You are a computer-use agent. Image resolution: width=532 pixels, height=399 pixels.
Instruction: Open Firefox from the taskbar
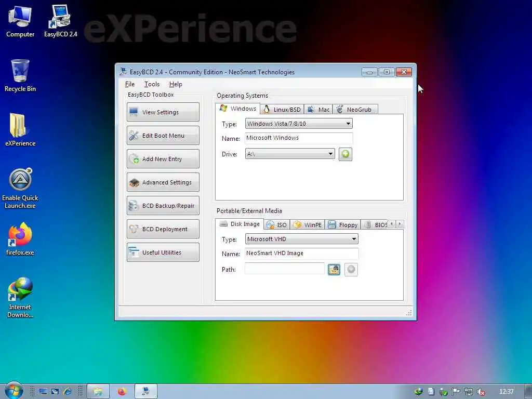122,392
